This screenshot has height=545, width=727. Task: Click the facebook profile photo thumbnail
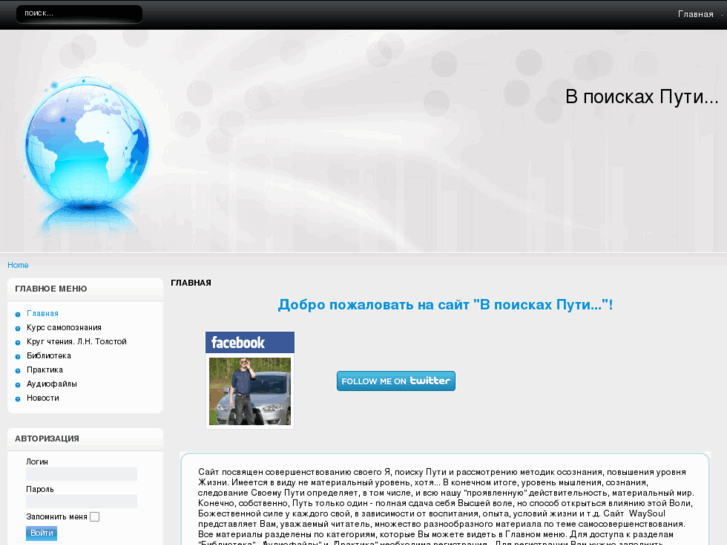click(250, 391)
